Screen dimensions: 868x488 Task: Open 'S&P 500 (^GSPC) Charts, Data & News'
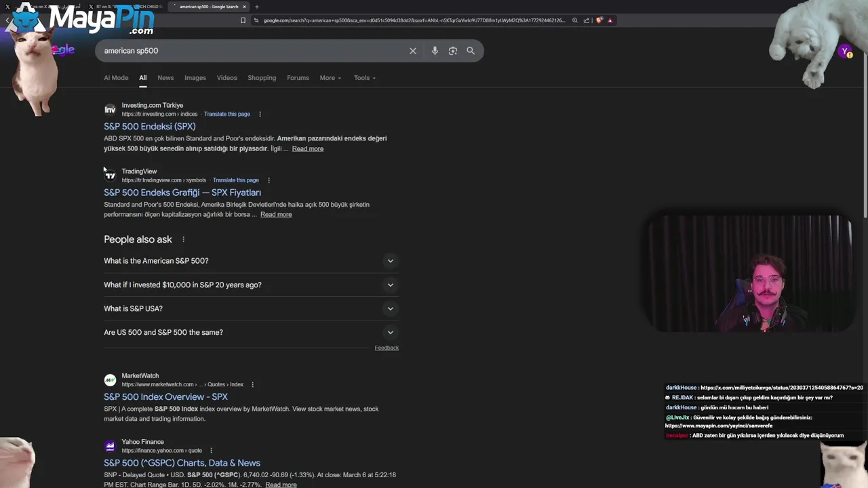pos(182,463)
